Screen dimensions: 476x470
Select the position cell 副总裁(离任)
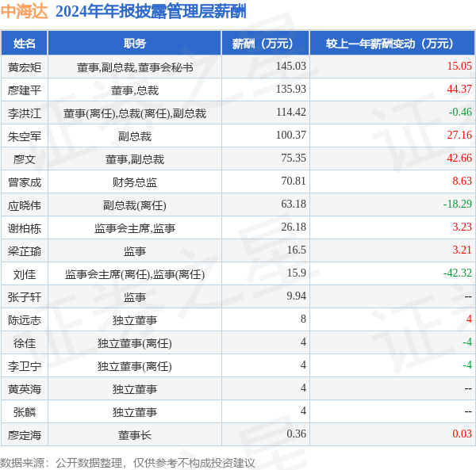coord(135,205)
